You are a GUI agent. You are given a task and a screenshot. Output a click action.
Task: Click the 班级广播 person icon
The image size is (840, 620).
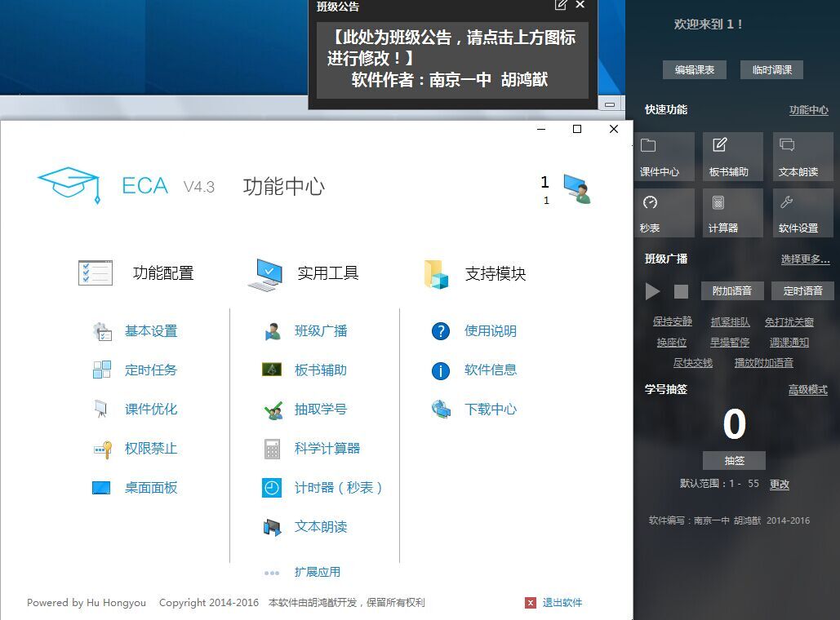click(x=272, y=331)
